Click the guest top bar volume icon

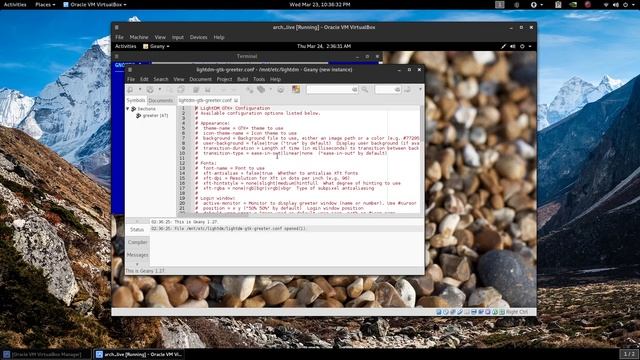(513, 47)
